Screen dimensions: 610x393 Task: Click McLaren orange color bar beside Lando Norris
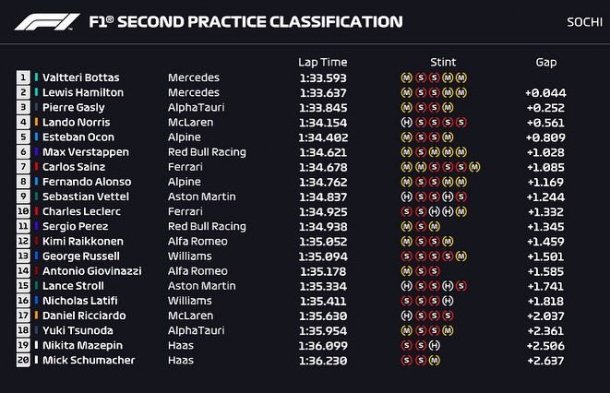pyautogui.click(x=36, y=122)
